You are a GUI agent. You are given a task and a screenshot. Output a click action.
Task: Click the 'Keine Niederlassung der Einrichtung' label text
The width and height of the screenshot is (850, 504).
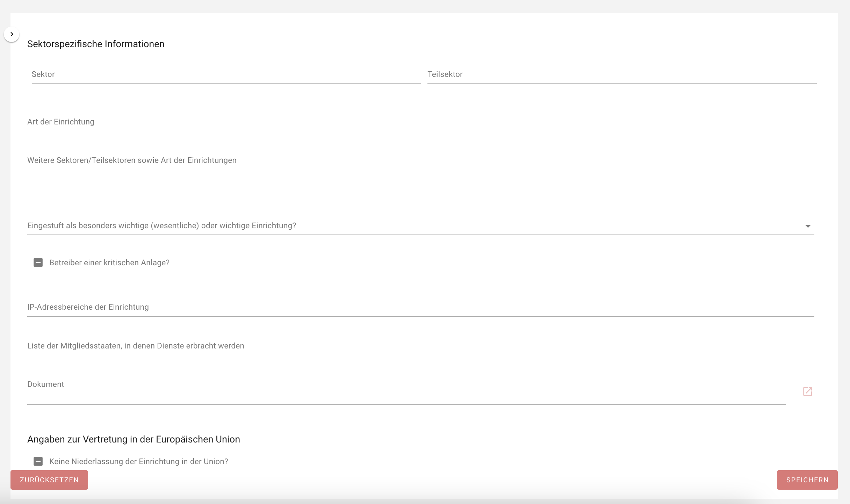(x=138, y=461)
